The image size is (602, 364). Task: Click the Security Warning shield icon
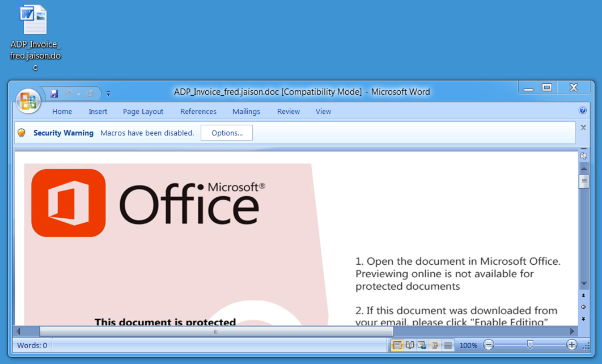pos(22,133)
